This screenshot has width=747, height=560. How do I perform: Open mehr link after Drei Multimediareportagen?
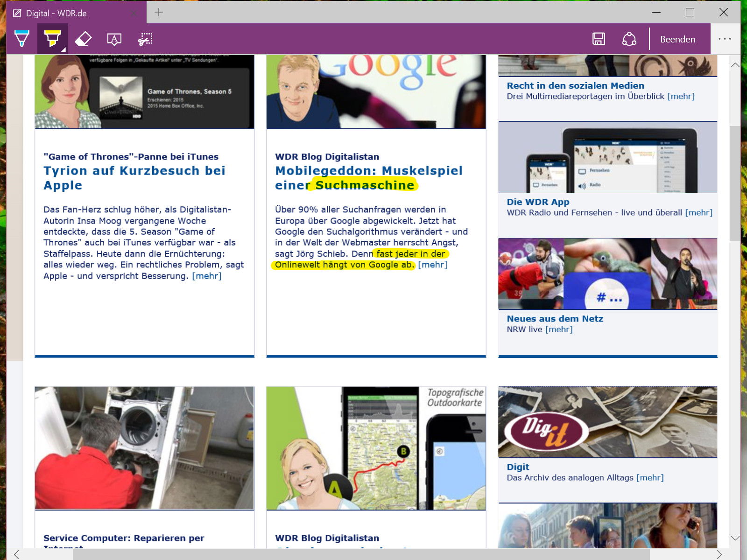coord(681,96)
